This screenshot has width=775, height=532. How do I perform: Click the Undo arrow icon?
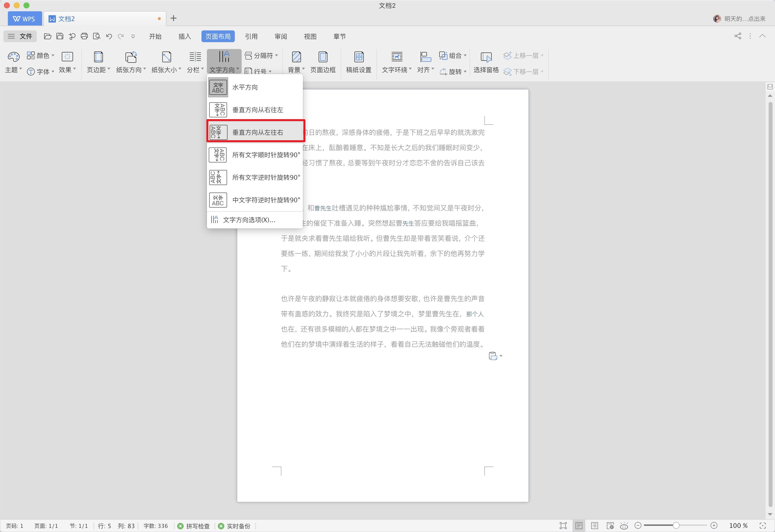pyautogui.click(x=109, y=36)
